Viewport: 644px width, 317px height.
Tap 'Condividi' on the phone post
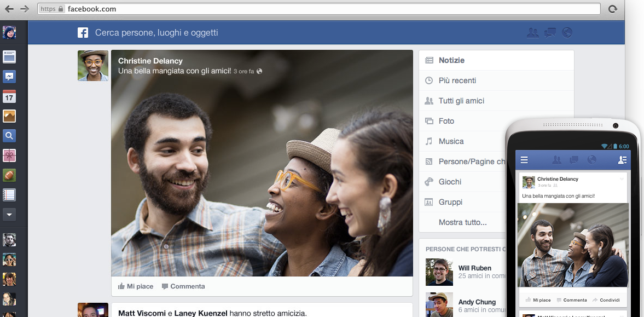[606, 300]
